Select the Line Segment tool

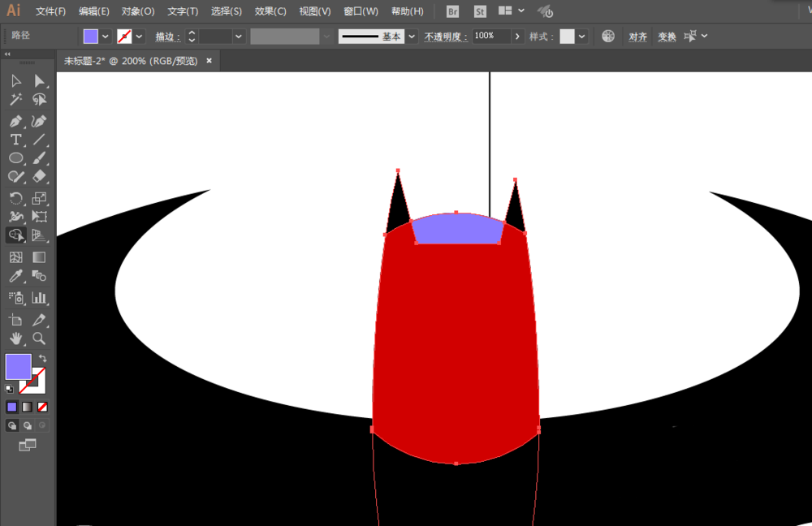[x=39, y=140]
